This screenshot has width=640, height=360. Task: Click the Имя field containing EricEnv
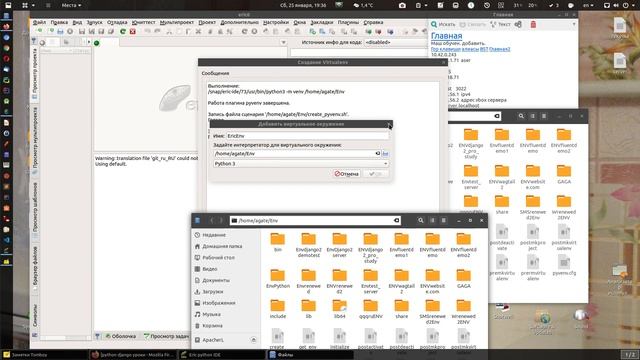coord(307,136)
